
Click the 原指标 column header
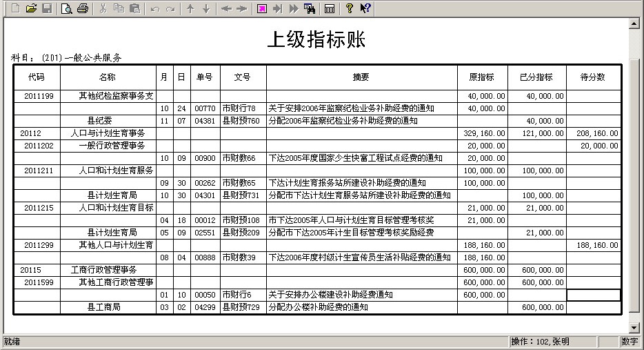482,77
